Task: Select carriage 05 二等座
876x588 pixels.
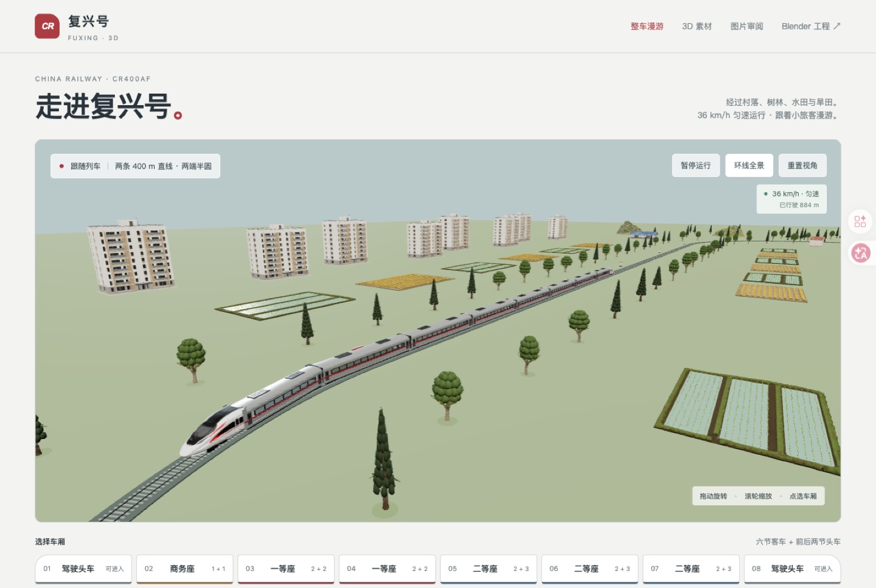Action: click(488, 569)
